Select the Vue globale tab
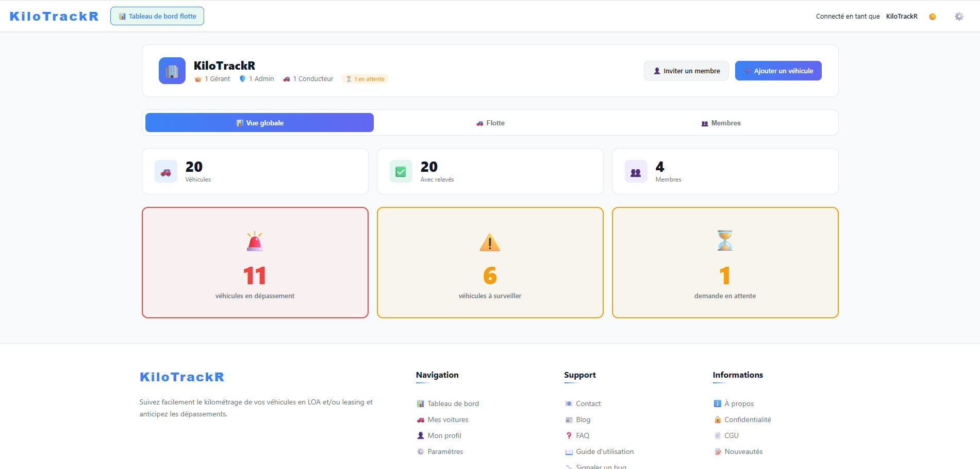 click(x=259, y=123)
